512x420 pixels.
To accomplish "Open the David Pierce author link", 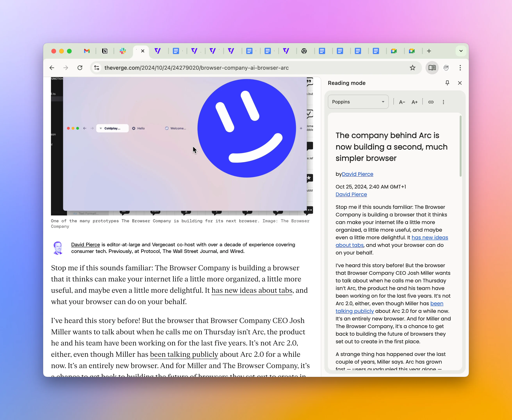I will pyautogui.click(x=358, y=174).
